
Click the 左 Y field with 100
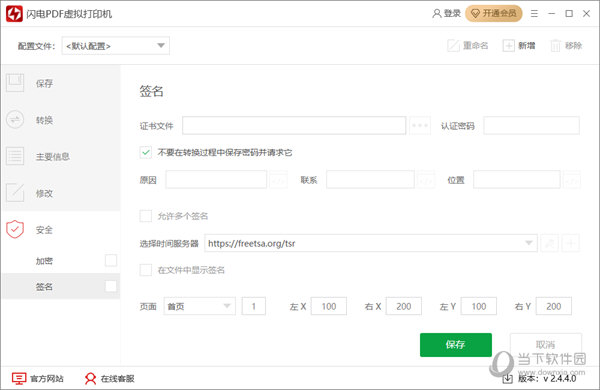(x=479, y=306)
